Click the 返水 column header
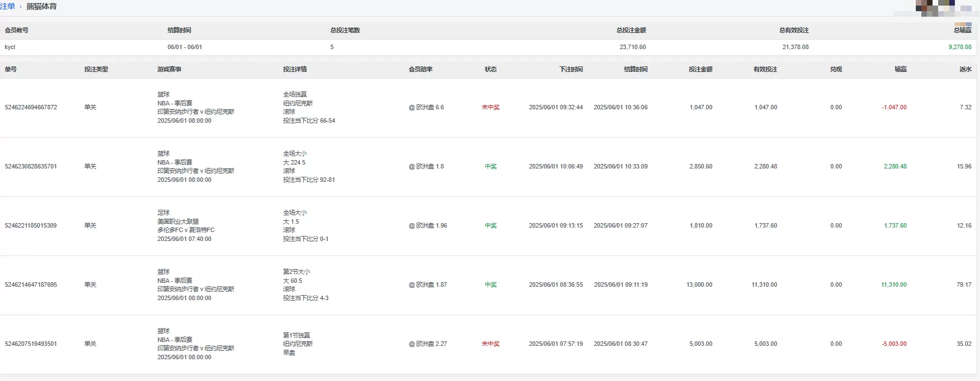This screenshot has height=381, width=980. point(965,69)
